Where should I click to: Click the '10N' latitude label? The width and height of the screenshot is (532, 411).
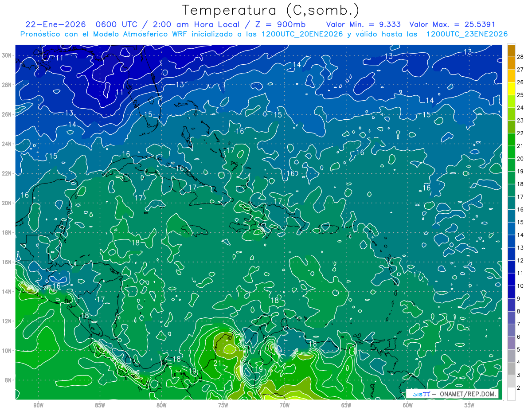[6, 351]
